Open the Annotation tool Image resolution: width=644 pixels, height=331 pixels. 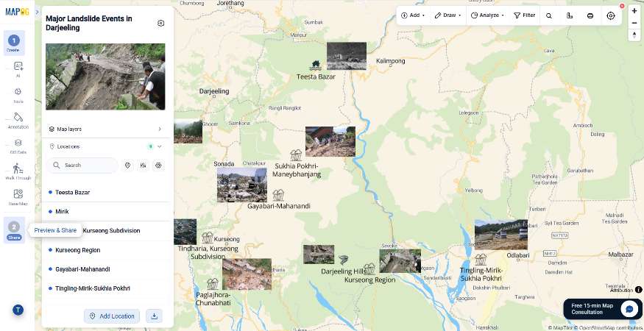pos(18,120)
